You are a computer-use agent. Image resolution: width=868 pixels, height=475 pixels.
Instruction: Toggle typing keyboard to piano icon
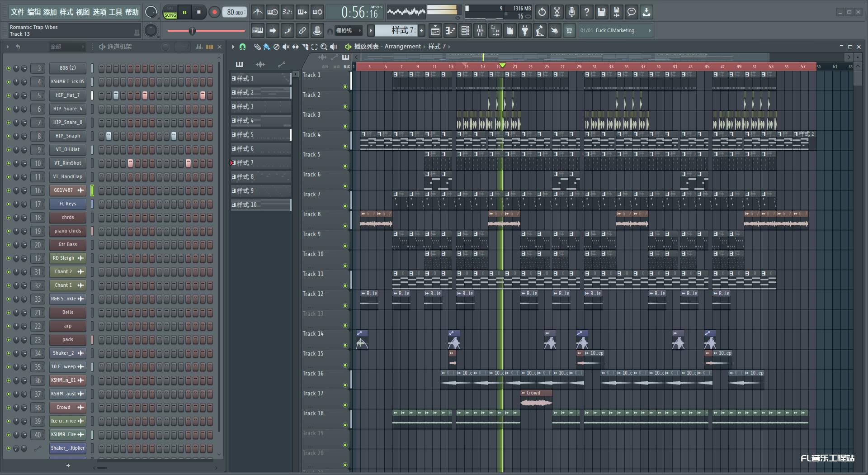[257, 31]
